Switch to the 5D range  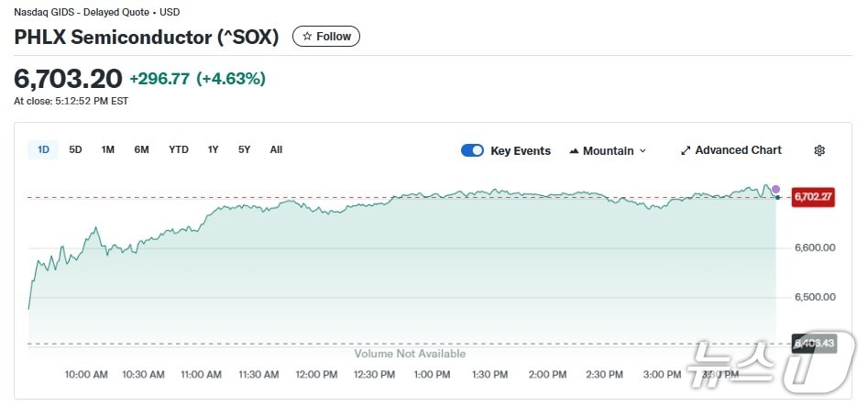[x=75, y=149]
